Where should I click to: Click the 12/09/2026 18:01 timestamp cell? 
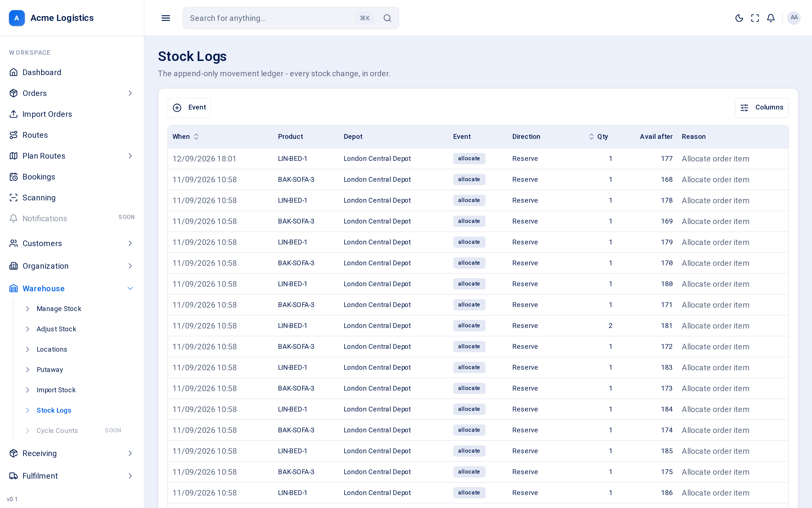[x=204, y=159]
